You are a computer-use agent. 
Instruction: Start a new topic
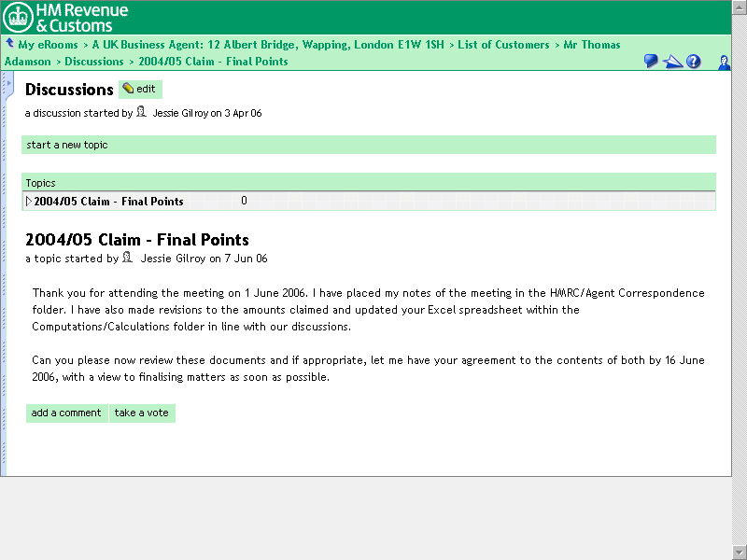[x=67, y=145]
